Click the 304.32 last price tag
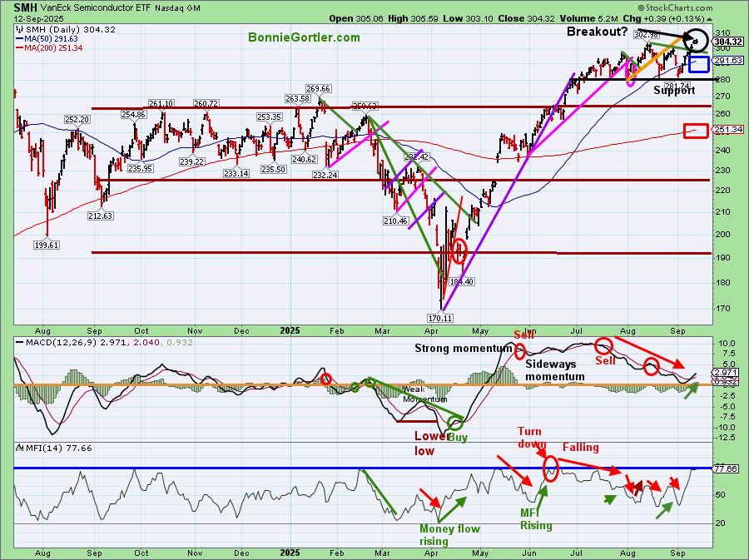This screenshot has width=749, height=560. [728, 42]
